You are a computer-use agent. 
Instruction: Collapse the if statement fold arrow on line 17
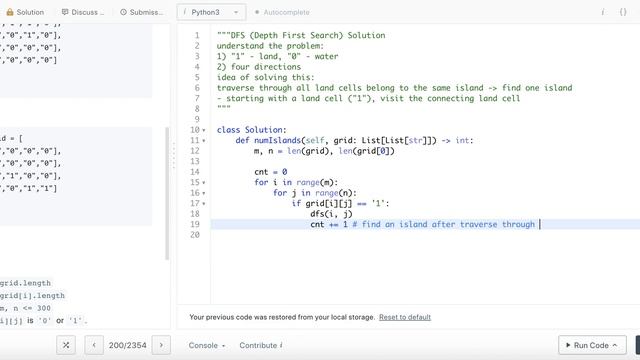click(x=204, y=204)
